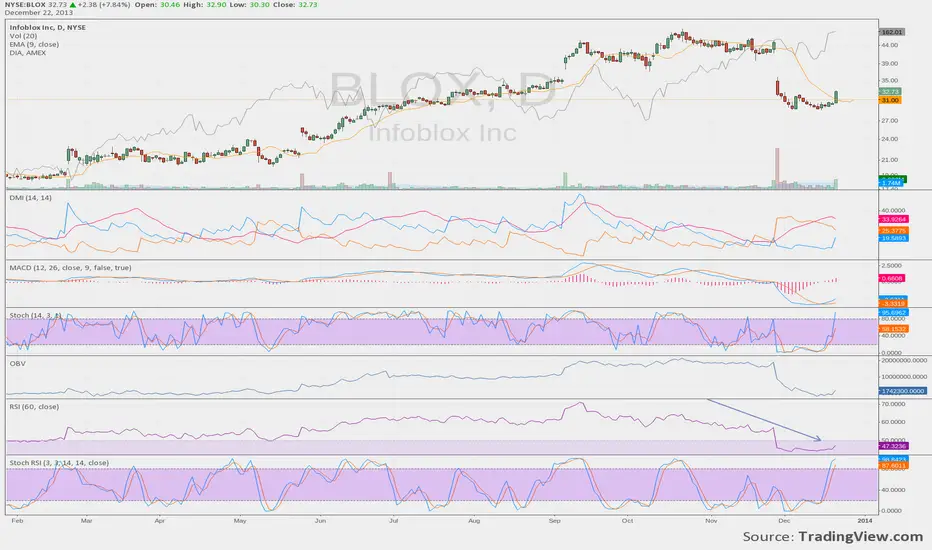The height and width of the screenshot is (550, 932).
Task: Open the TradingView.com source link
Action: pyautogui.click(x=861, y=537)
